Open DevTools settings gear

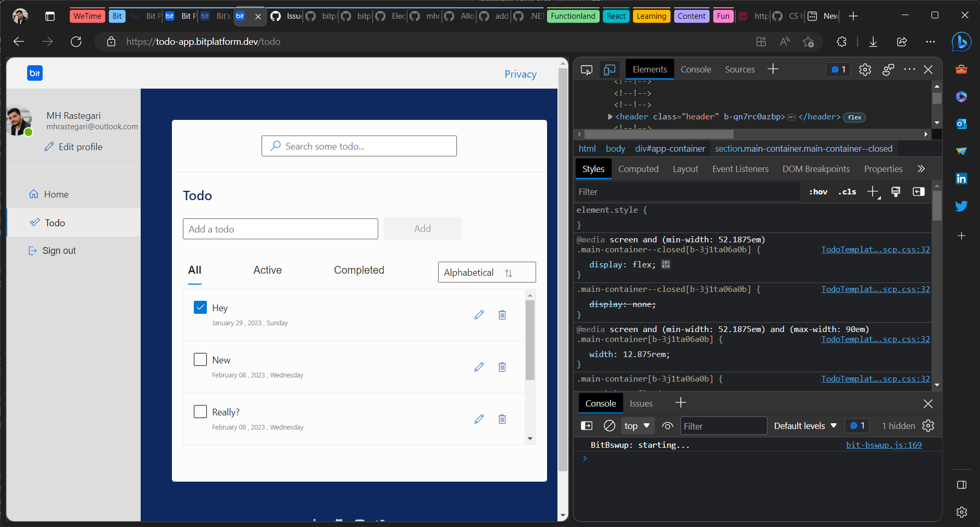(x=865, y=69)
